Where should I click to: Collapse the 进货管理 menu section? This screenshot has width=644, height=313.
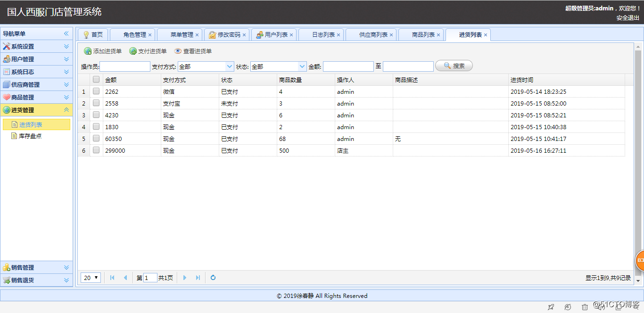pos(66,110)
